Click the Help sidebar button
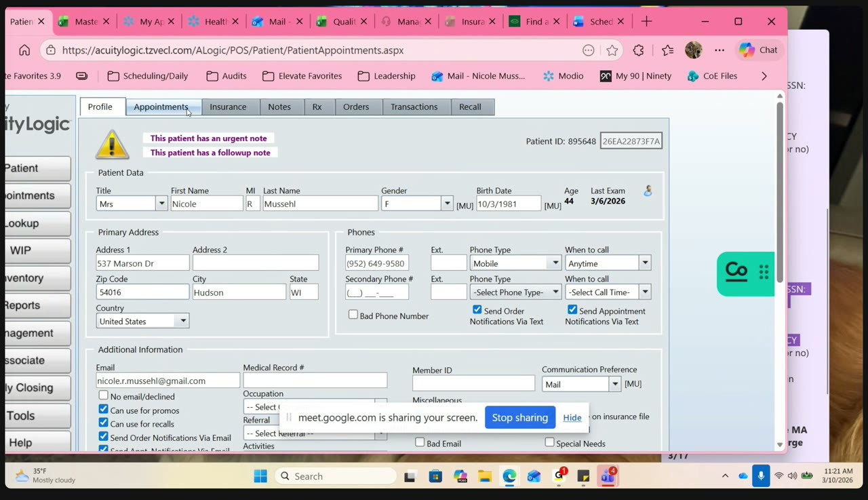This screenshot has height=500, width=868. point(37,443)
